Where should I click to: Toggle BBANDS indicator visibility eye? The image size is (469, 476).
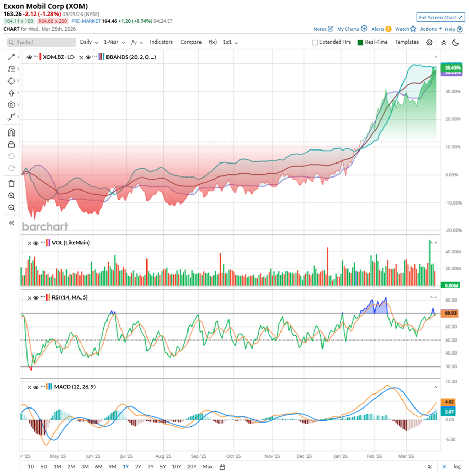[88, 57]
